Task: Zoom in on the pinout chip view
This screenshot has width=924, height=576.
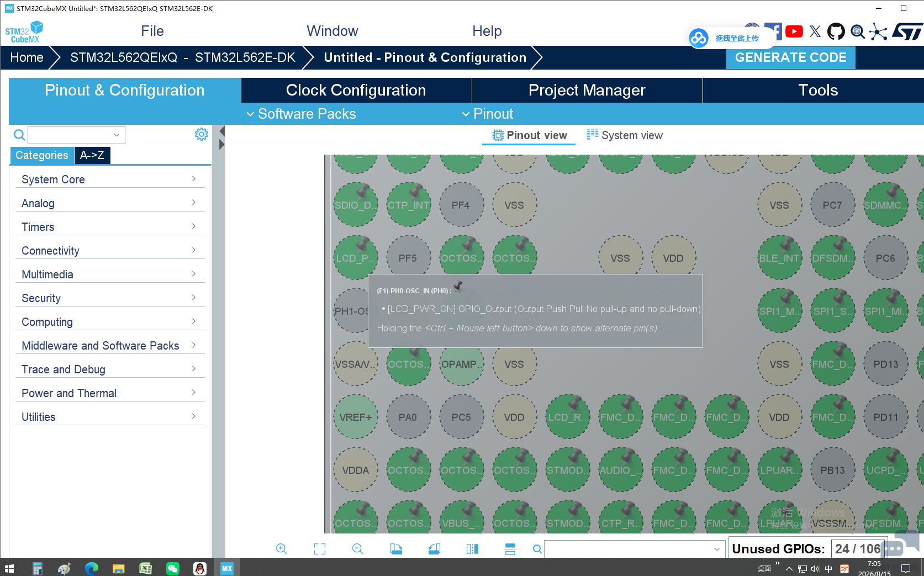Action: pos(282,549)
